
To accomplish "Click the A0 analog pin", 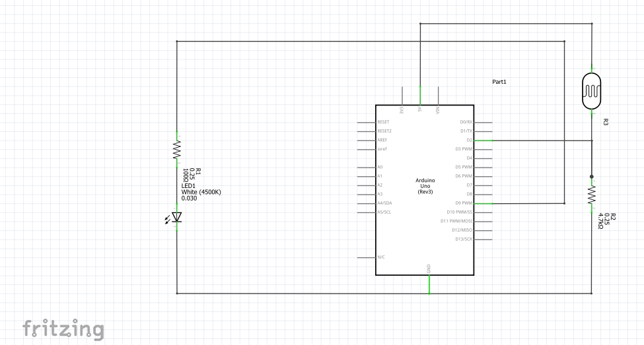I will click(x=367, y=168).
